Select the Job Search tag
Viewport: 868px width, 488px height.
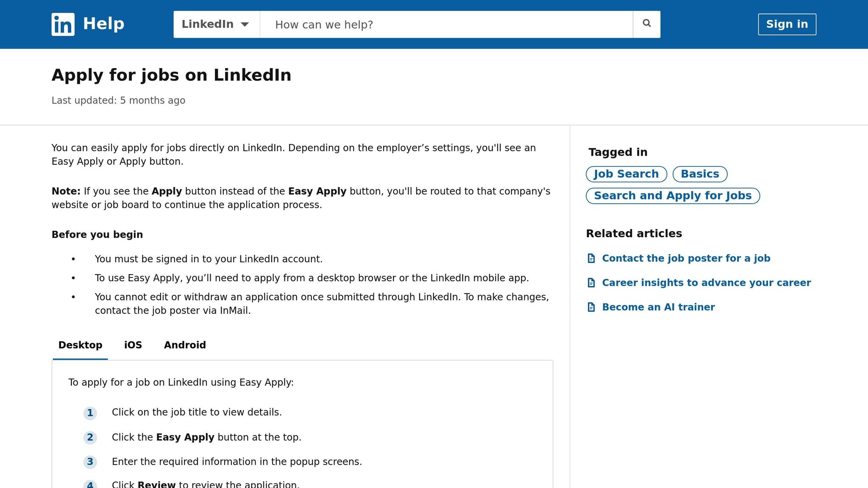pyautogui.click(x=626, y=174)
